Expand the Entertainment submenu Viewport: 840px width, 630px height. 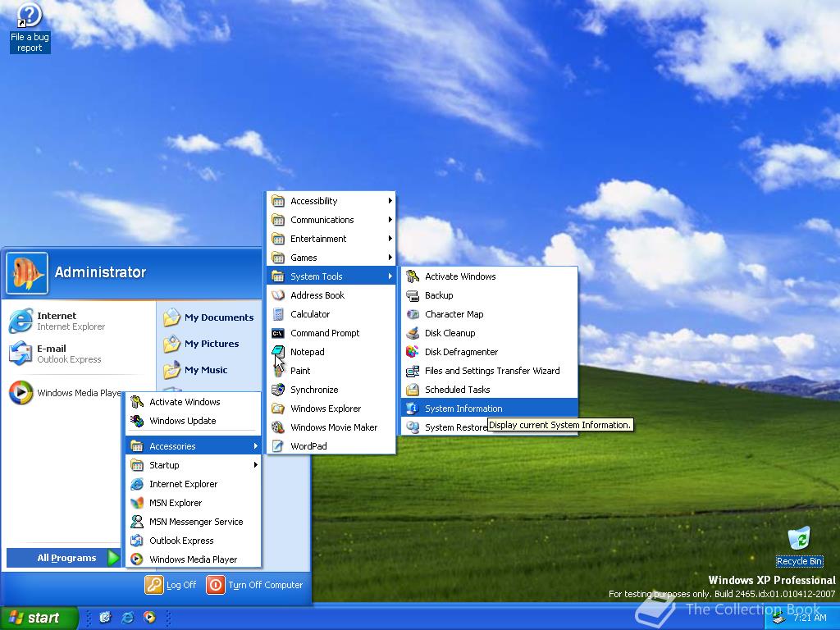coord(331,239)
